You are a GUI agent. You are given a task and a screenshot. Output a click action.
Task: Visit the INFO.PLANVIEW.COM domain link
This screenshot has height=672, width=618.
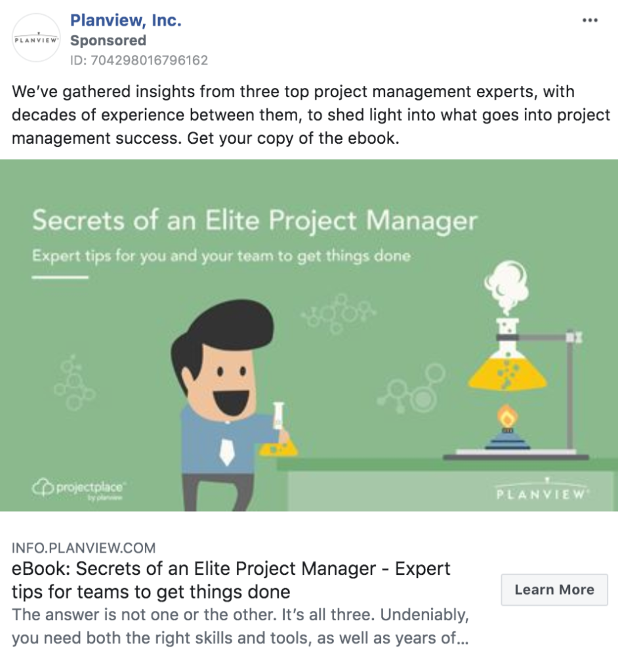(83, 548)
